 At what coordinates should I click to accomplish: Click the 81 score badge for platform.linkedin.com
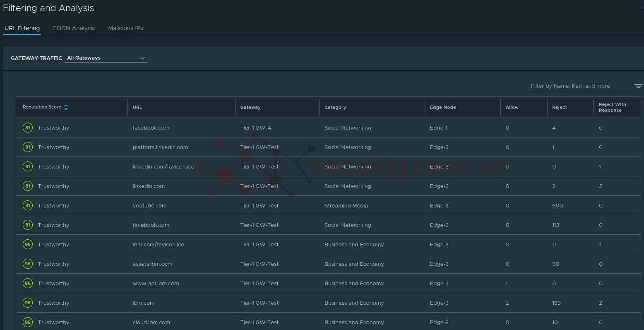click(28, 147)
